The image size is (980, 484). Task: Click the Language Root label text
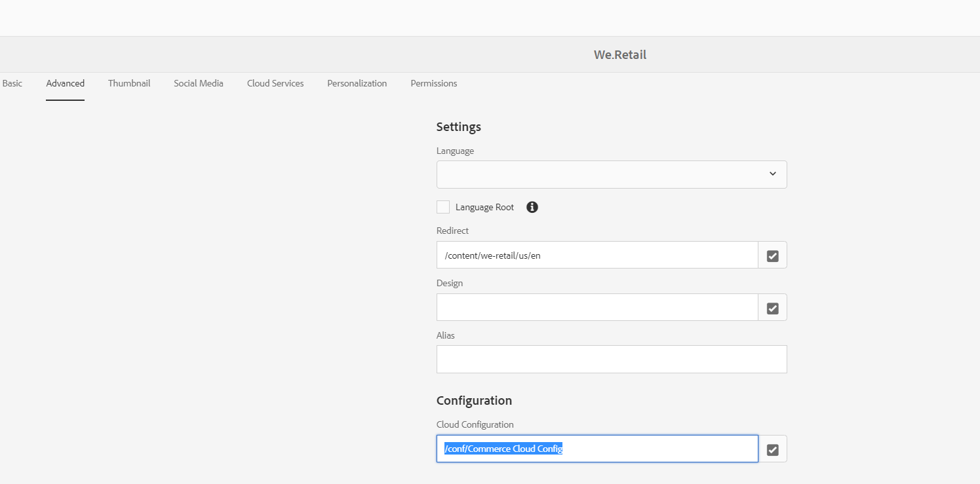click(x=484, y=207)
